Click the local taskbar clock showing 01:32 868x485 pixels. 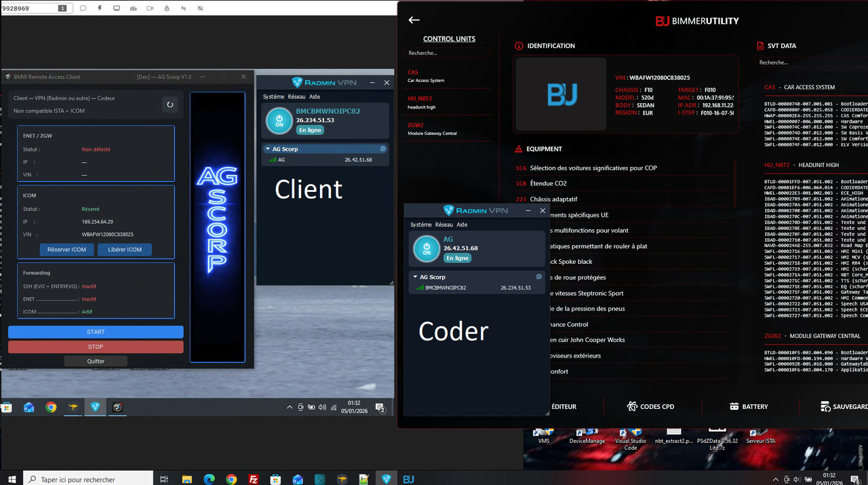tap(829, 479)
